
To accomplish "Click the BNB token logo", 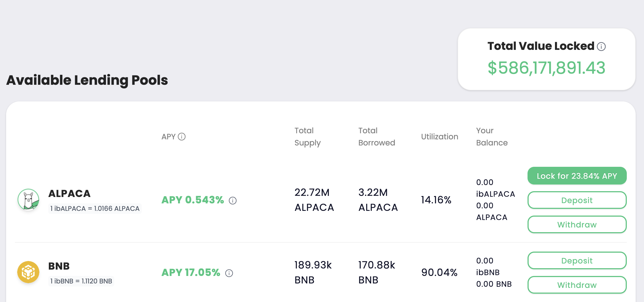I will coord(28,272).
